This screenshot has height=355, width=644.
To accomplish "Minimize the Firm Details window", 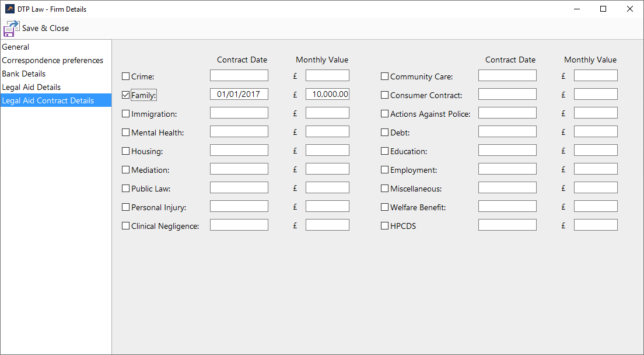I will [x=576, y=9].
